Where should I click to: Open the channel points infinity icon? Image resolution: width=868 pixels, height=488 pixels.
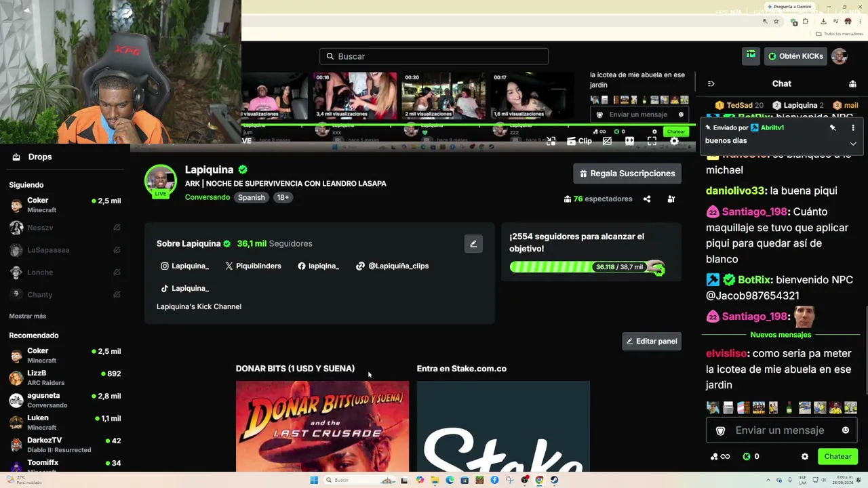click(720, 457)
